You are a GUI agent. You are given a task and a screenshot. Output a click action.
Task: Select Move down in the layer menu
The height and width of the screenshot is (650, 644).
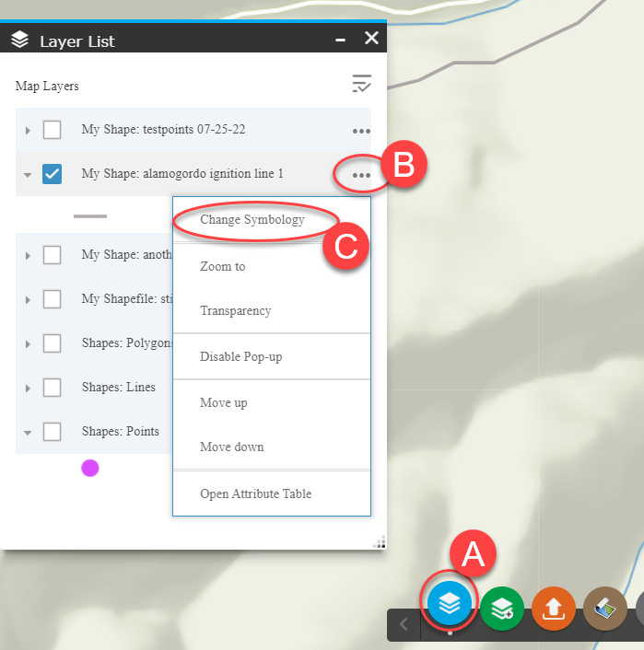pyautogui.click(x=232, y=447)
